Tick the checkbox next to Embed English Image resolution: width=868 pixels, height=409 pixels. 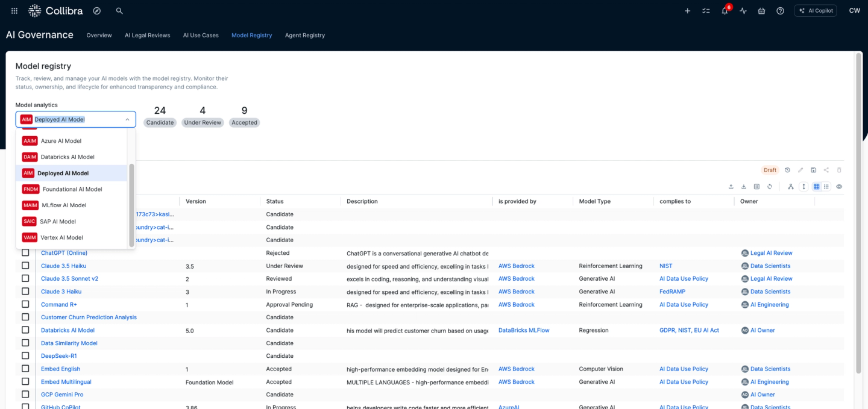point(25,369)
